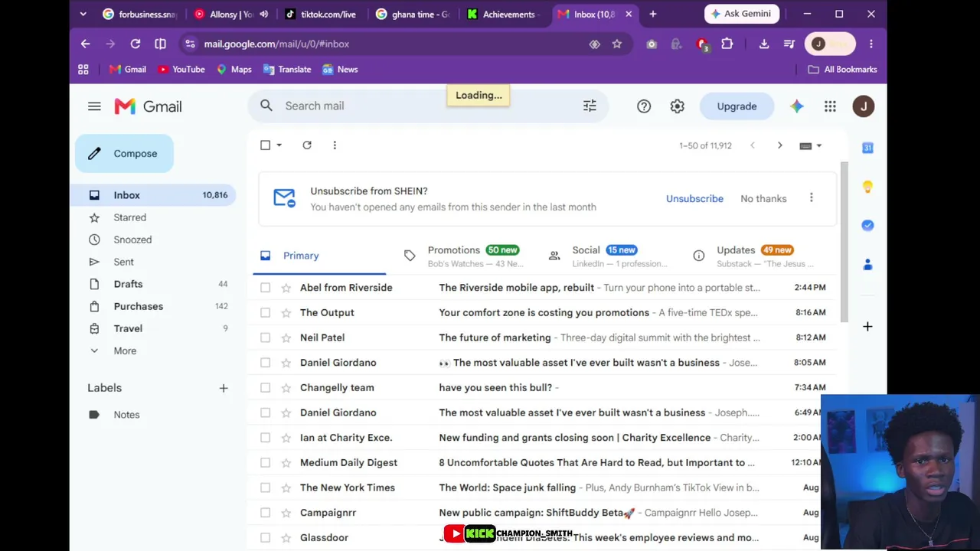This screenshot has height=551, width=980.
Task: Star the Medium Daily Digest email
Action: (x=286, y=462)
